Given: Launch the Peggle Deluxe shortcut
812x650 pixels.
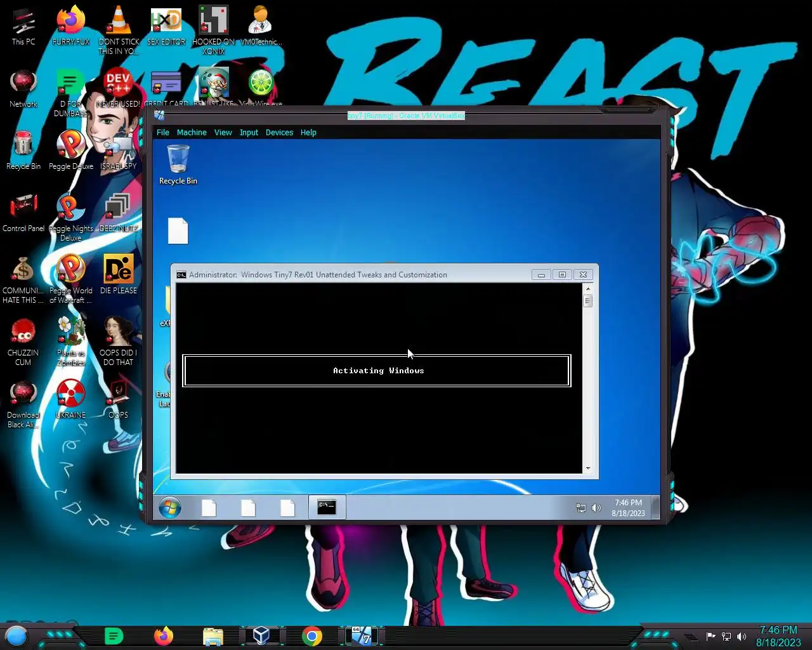Looking at the screenshot, I should pos(71,150).
